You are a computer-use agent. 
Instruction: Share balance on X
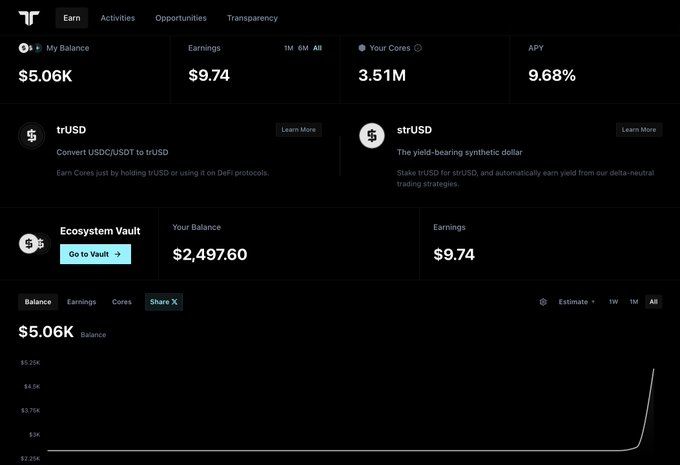pyautogui.click(x=164, y=302)
